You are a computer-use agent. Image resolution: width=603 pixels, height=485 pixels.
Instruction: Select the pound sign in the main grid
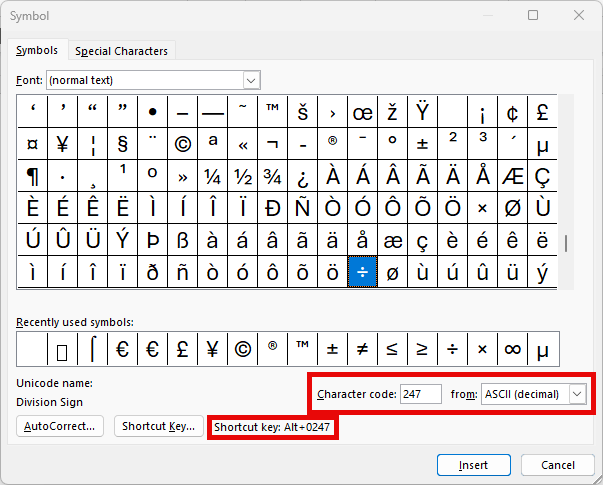(542, 112)
